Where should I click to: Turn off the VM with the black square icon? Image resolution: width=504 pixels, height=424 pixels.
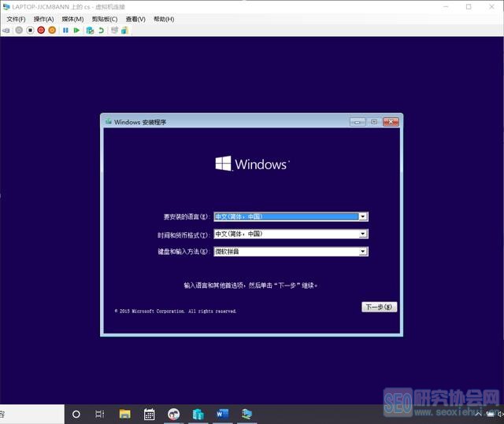[30, 30]
